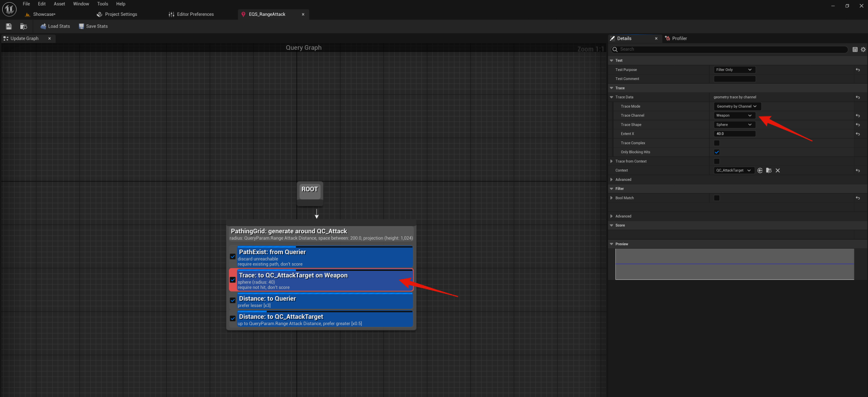Reset Trace Channel to default value
Viewport: 868px width, 397px height.
click(x=858, y=116)
